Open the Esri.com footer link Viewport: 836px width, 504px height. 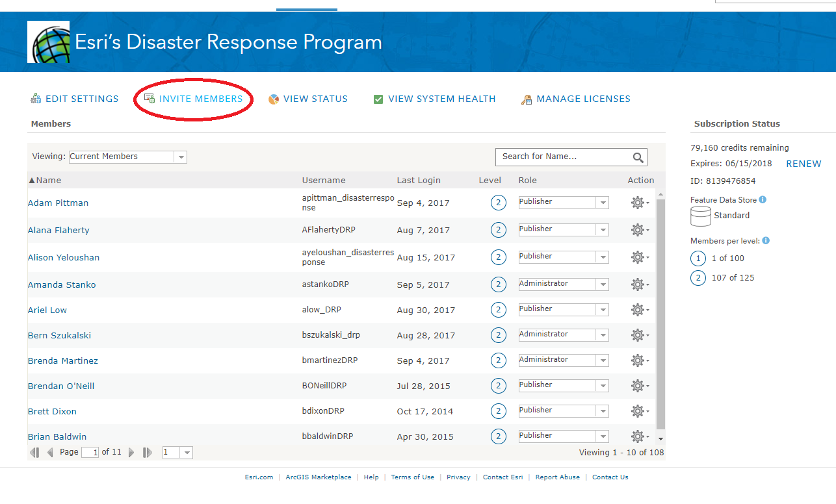pyautogui.click(x=259, y=477)
